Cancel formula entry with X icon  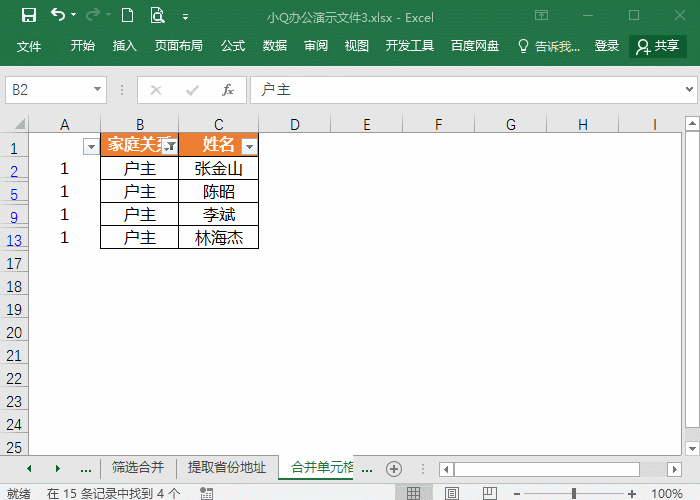point(156,90)
